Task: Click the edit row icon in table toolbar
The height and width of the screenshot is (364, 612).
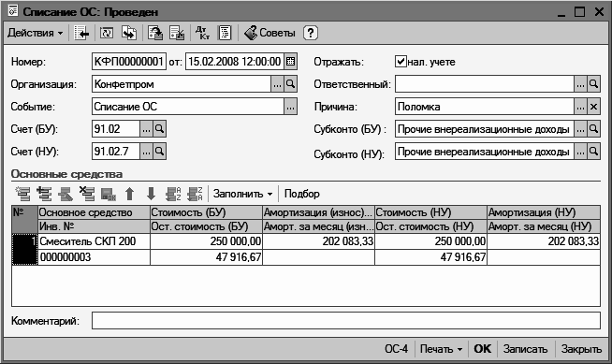Action: point(66,194)
